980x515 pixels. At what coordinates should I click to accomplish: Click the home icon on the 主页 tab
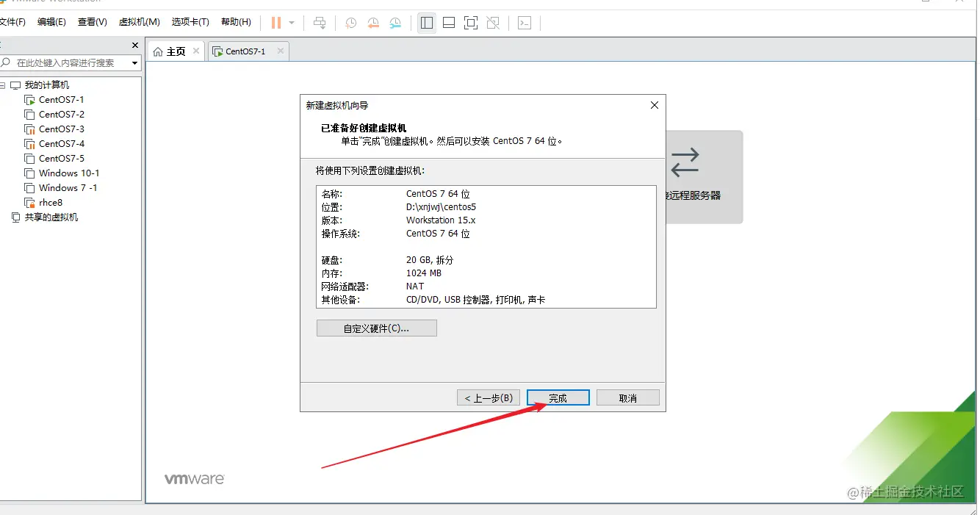tap(158, 51)
